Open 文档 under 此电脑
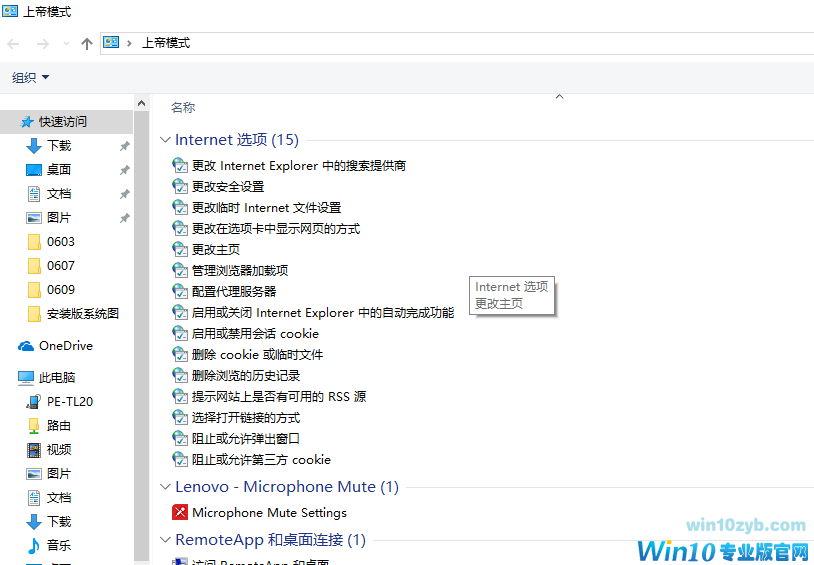814x565 pixels. [x=59, y=497]
